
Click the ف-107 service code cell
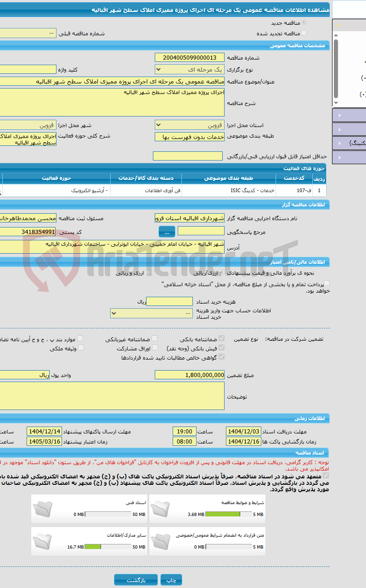point(294,190)
